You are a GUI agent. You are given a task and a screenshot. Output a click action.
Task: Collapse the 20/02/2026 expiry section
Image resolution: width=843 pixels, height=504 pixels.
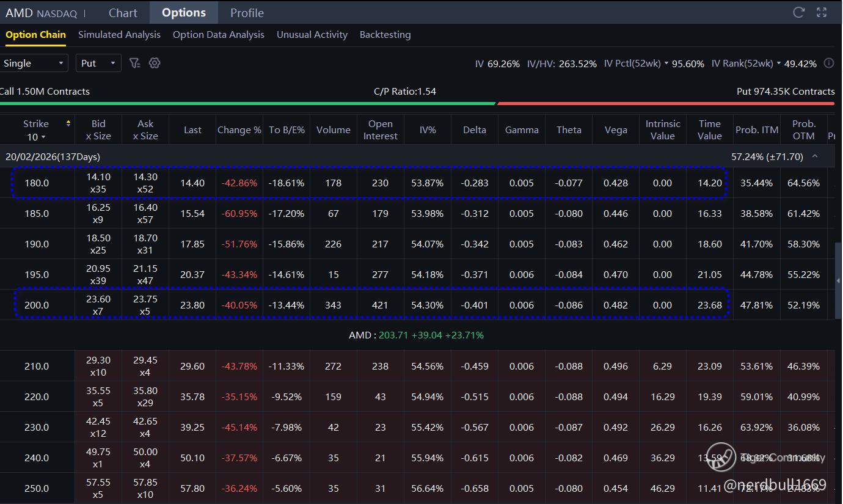coord(815,156)
